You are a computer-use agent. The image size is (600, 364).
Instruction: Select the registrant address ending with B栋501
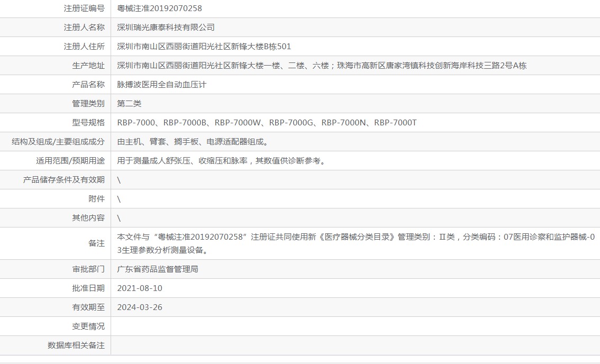pos(204,47)
